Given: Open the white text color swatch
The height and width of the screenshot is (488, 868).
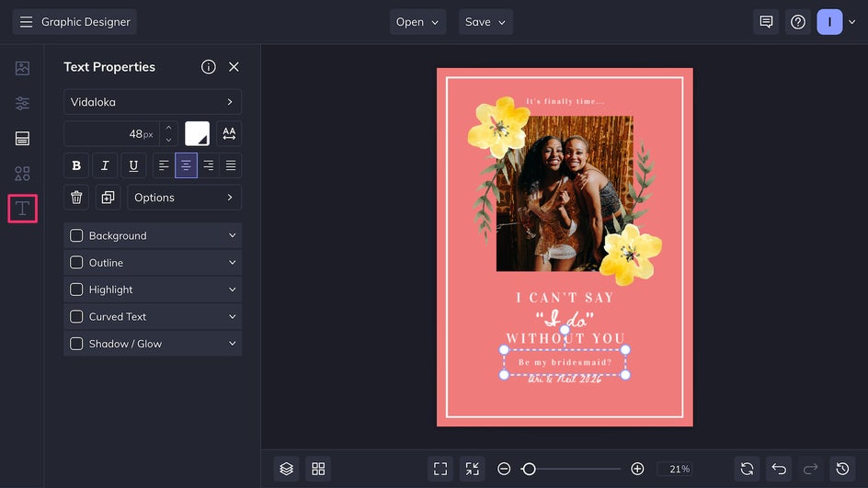Looking at the screenshot, I should click(197, 133).
